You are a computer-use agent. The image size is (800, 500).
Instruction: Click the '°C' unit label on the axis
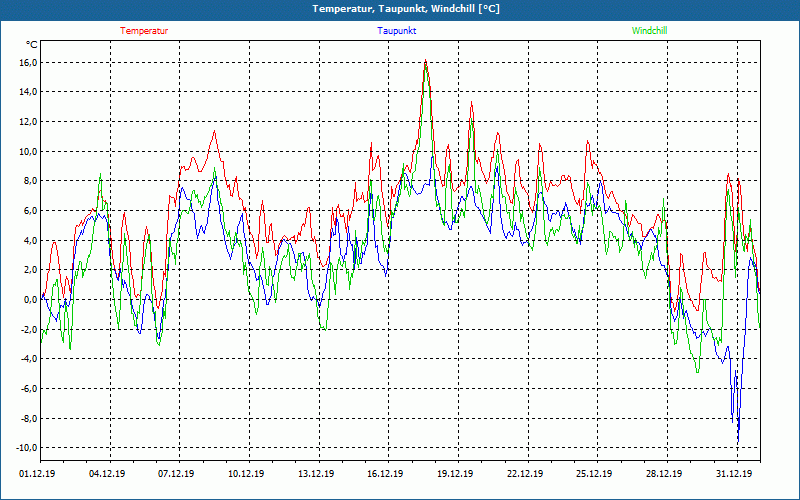[32, 45]
